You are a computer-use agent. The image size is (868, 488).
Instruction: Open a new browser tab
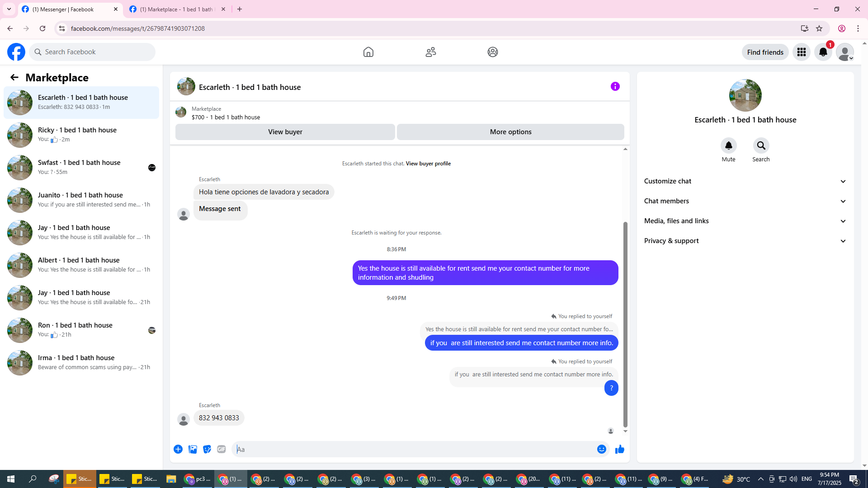240,9
